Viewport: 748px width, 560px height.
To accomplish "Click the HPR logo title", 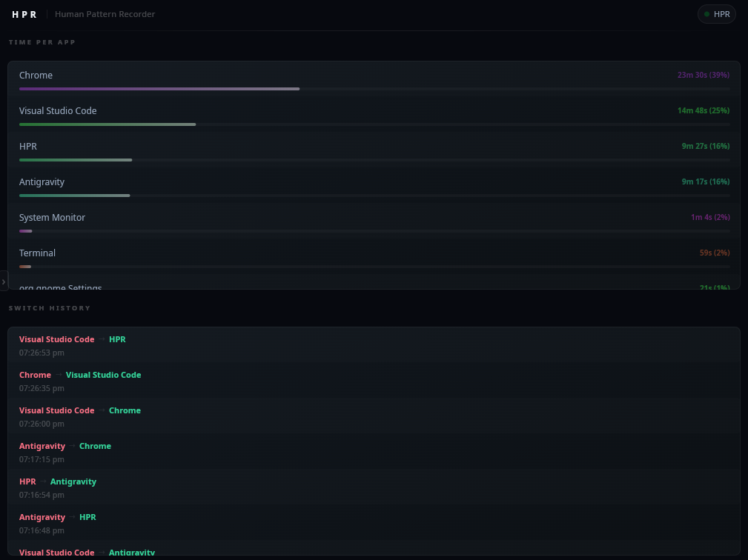I will (x=24, y=14).
